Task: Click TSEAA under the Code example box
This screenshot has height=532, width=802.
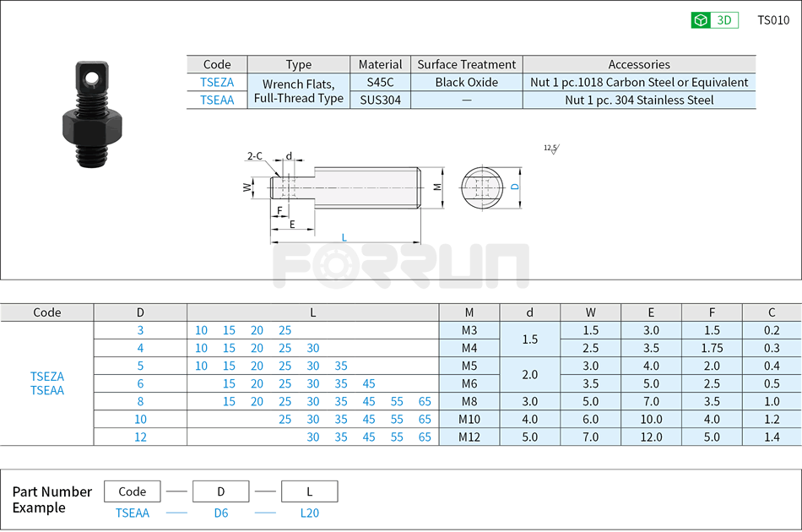Action: (132, 513)
